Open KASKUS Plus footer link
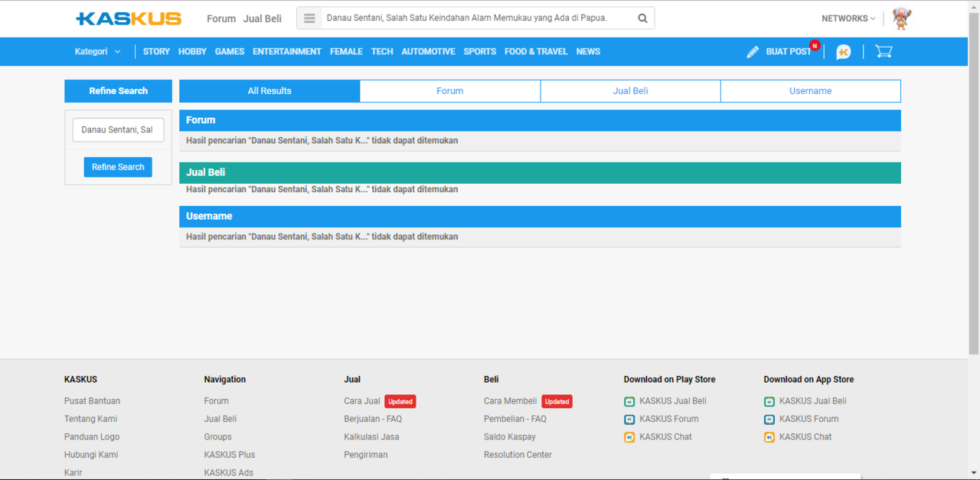The image size is (980, 480). [x=230, y=455]
